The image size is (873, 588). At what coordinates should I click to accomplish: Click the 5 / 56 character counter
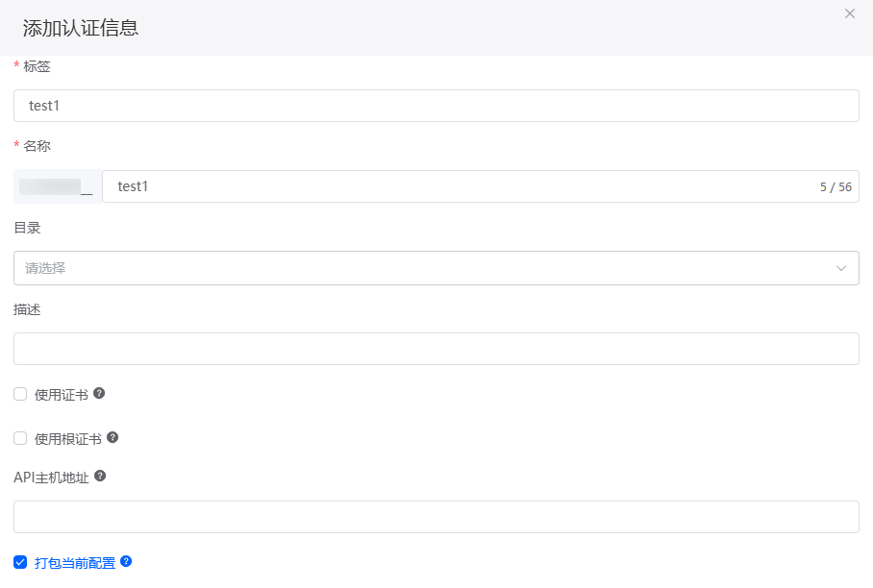point(836,187)
